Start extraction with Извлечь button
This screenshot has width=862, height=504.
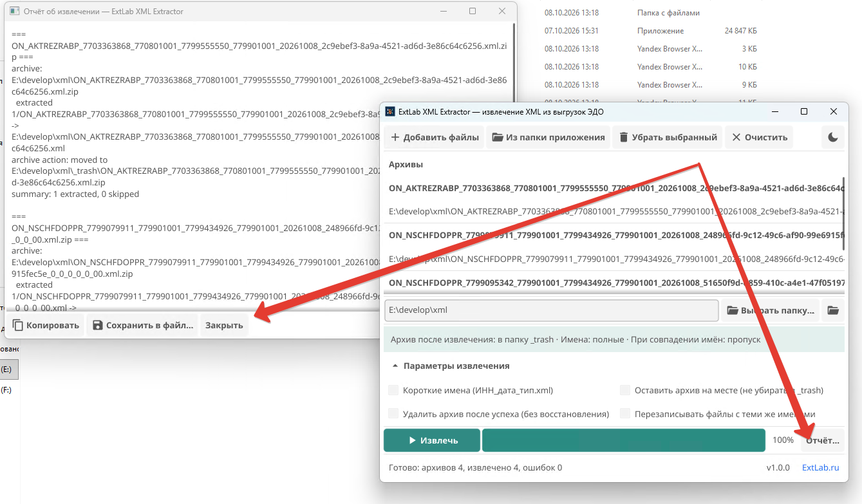click(x=432, y=440)
